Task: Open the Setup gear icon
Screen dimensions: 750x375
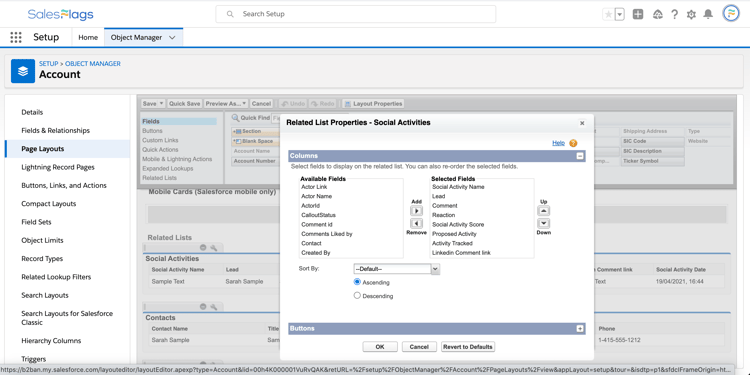Action: click(x=691, y=14)
